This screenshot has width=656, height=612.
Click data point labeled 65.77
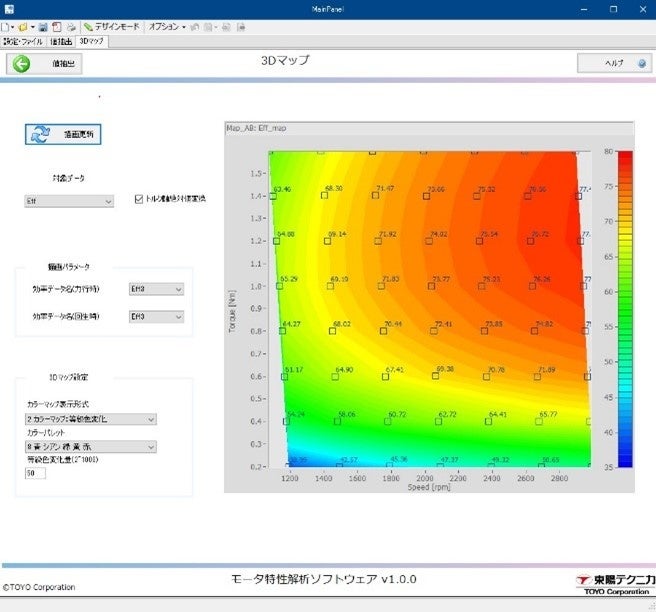click(539, 421)
